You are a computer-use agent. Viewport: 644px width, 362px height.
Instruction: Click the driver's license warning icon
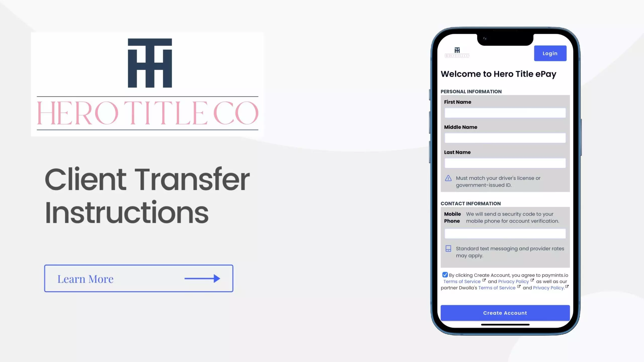pyautogui.click(x=448, y=178)
